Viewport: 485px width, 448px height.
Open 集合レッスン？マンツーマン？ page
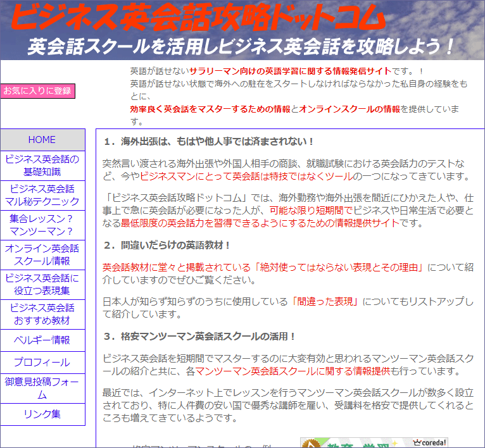click(x=42, y=225)
